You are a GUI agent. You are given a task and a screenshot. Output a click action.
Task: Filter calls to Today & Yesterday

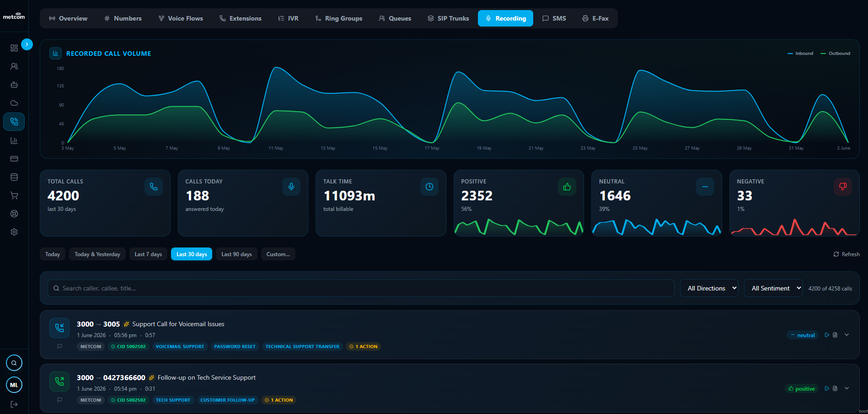pos(97,254)
